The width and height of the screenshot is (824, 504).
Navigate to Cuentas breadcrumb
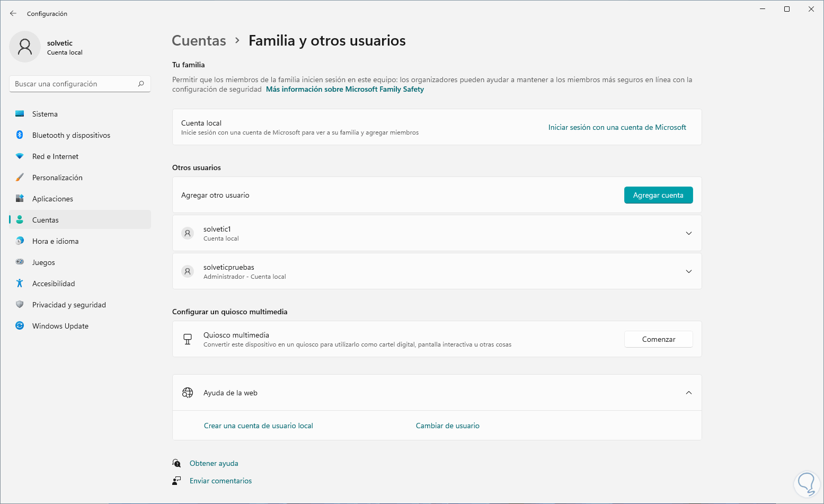coord(199,41)
